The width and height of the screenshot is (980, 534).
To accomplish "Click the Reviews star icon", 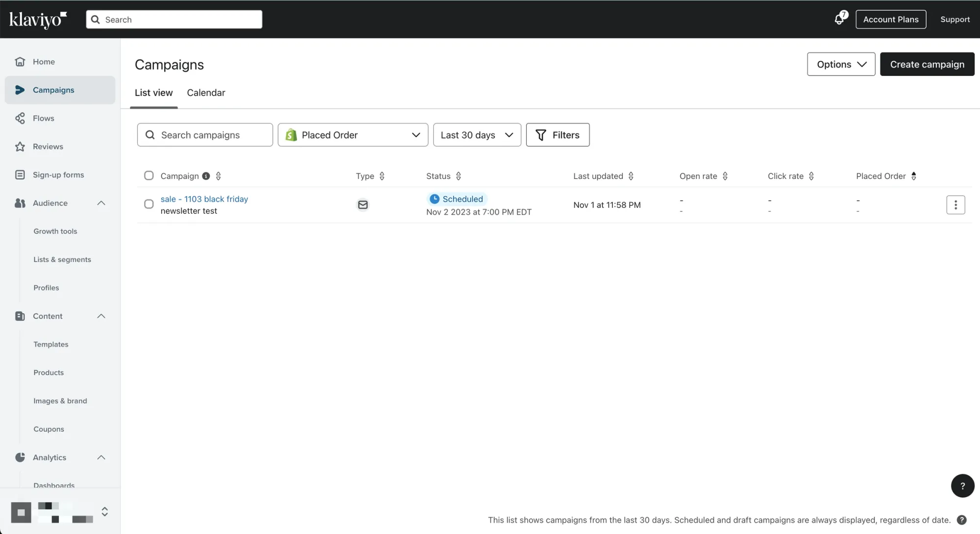I will click(x=20, y=147).
